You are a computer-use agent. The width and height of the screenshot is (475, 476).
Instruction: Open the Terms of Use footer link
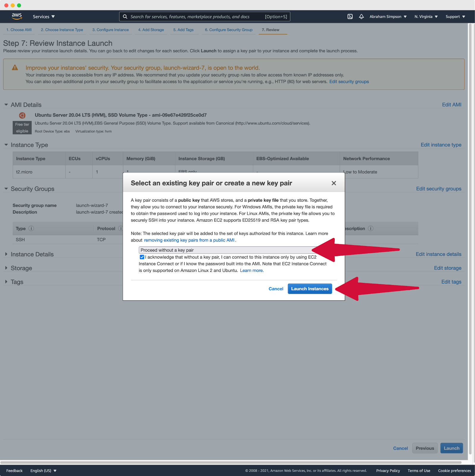(x=419, y=471)
